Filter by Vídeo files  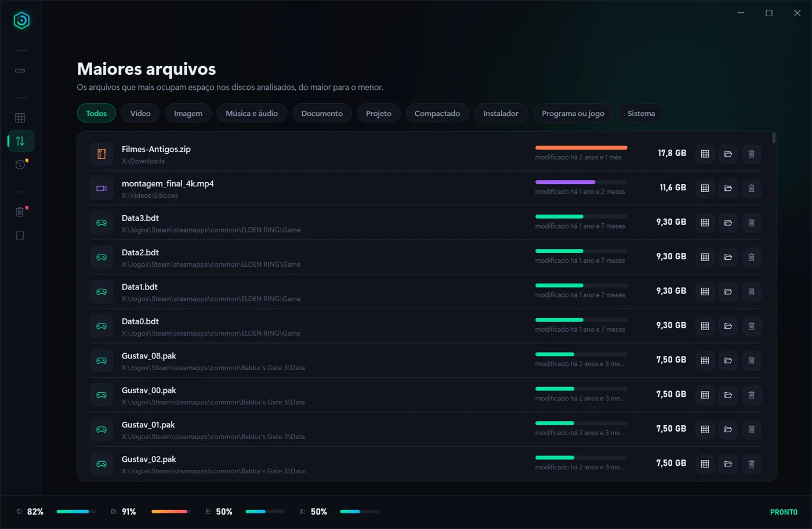coord(140,113)
